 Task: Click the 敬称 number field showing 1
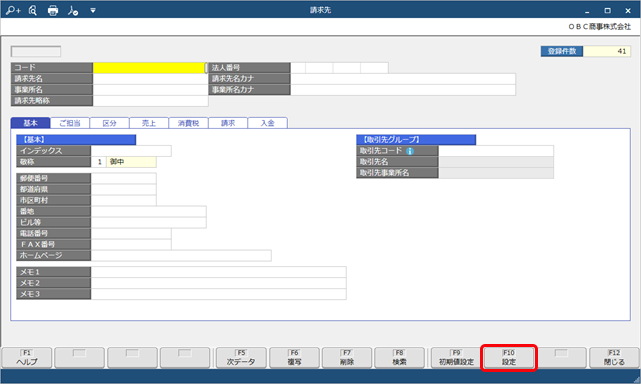tap(99, 162)
